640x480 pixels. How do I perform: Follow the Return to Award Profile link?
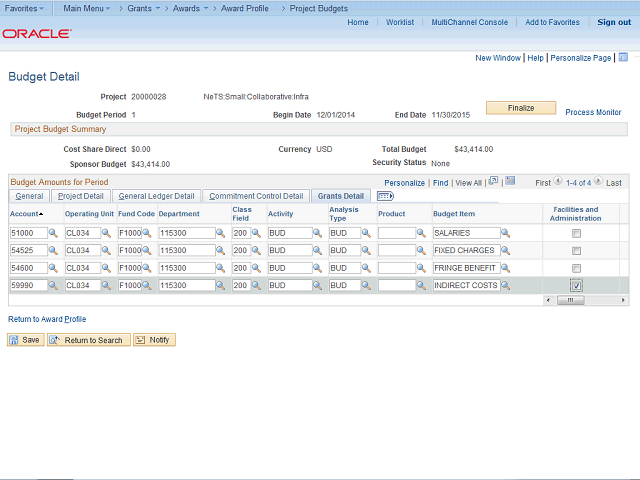pos(47,319)
